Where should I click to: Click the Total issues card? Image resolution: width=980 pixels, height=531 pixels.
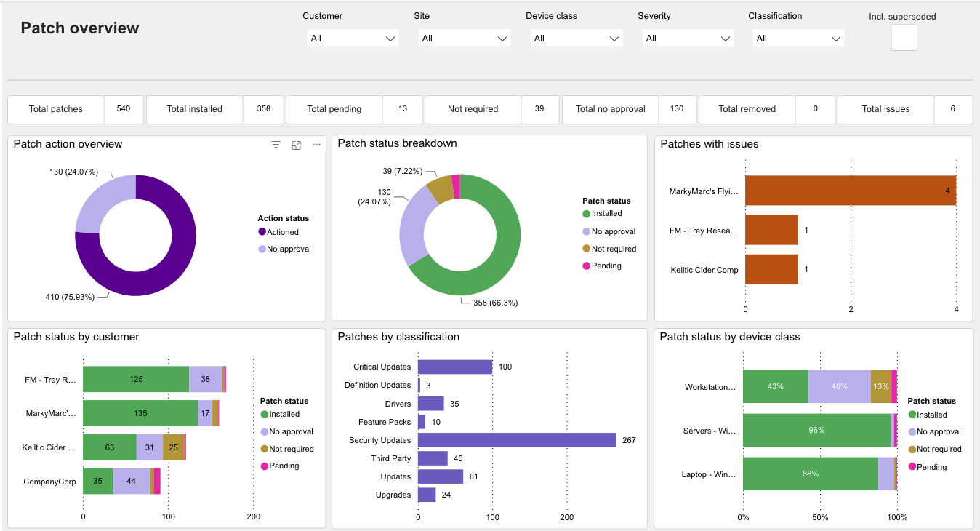904,109
